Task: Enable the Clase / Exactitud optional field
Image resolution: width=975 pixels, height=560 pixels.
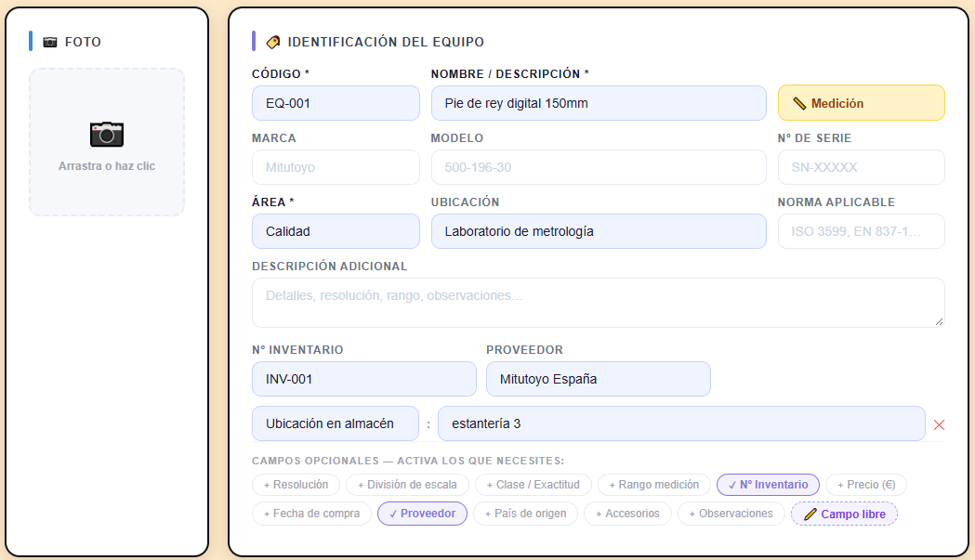Action: [533, 485]
